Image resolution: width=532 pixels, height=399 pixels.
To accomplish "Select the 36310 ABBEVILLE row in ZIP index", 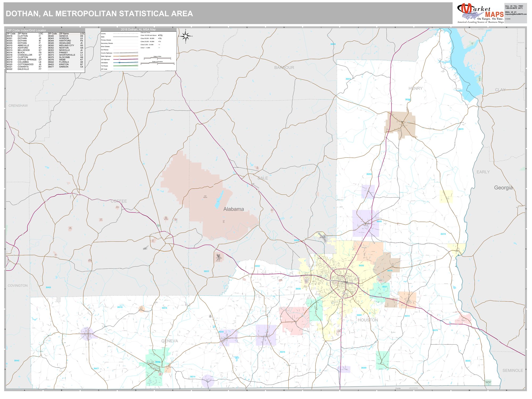I will (24, 45).
